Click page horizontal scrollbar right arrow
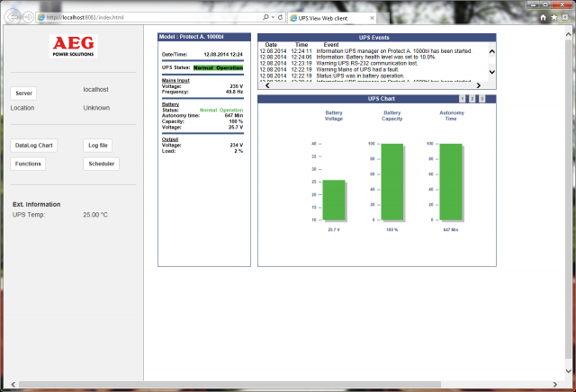 tap(554, 384)
